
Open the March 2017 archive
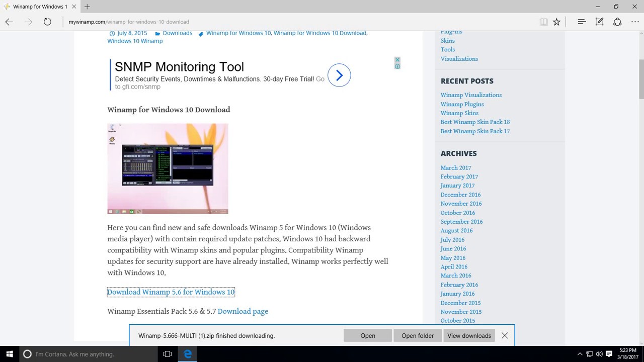click(456, 168)
